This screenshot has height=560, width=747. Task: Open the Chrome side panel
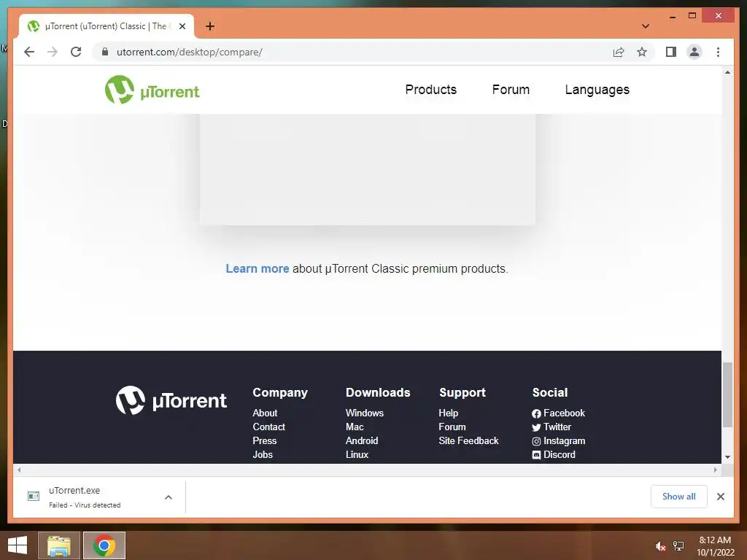(671, 52)
